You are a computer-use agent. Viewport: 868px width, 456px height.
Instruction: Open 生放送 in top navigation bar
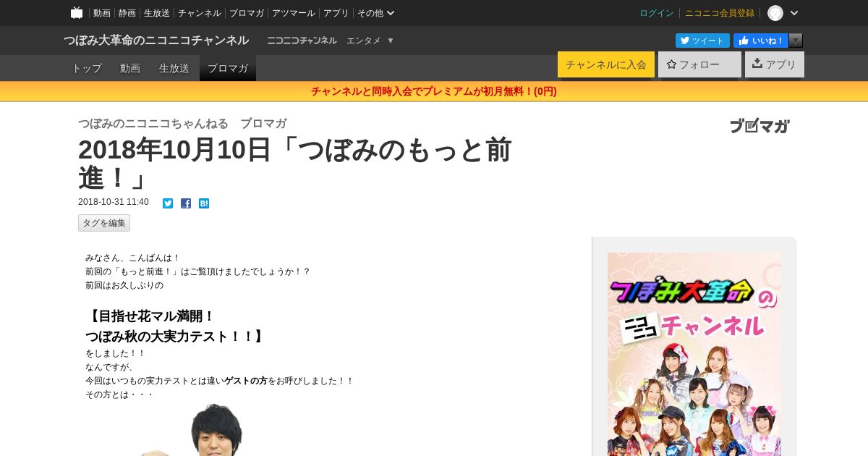[157, 13]
